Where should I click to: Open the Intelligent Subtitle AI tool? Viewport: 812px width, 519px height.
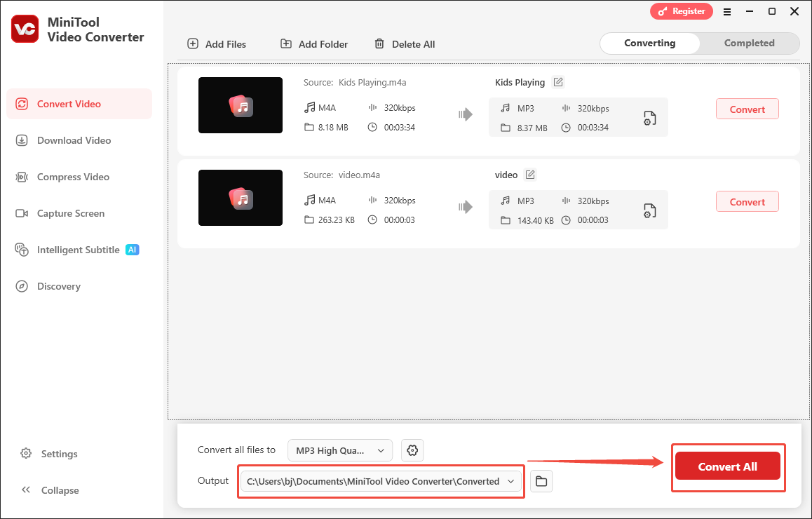[x=78, y=250]
